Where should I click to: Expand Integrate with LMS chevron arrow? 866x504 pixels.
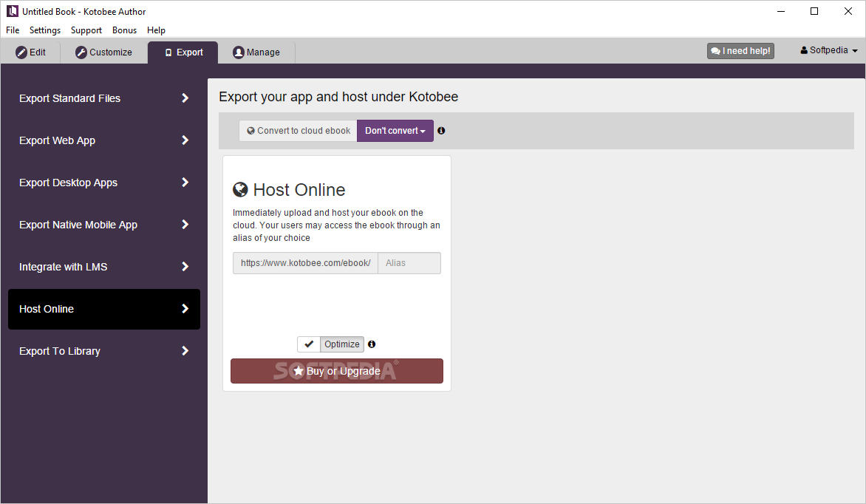point(185,266)
